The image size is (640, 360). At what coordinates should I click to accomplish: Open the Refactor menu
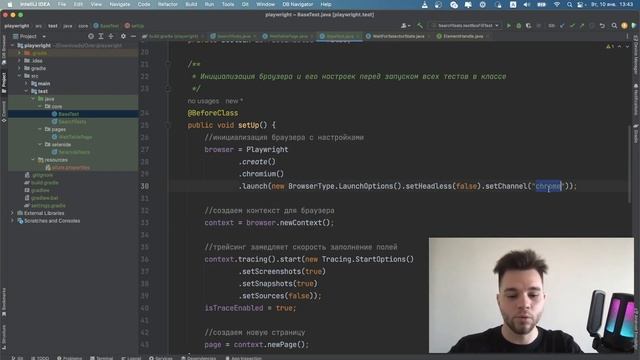(x=168, y=4)
